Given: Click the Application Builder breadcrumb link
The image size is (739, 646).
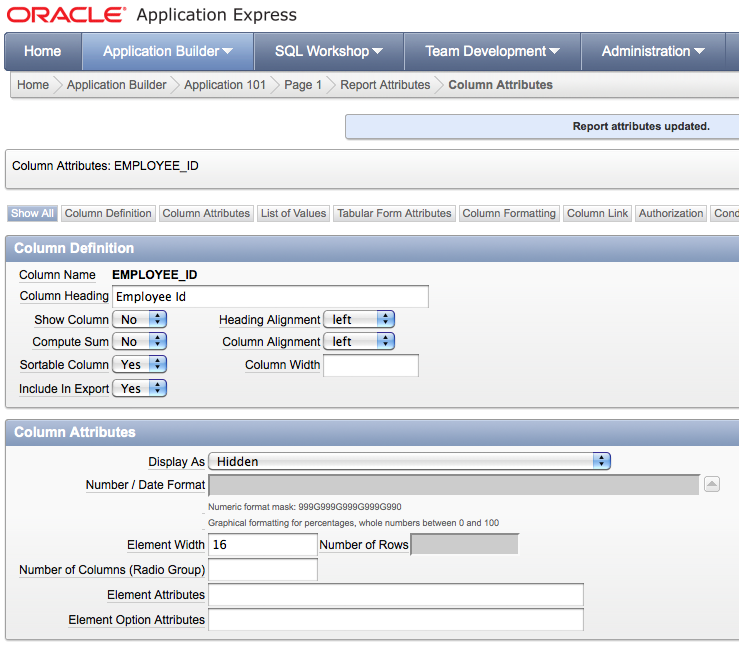Looking at the screenshot, I should [116, 85].
